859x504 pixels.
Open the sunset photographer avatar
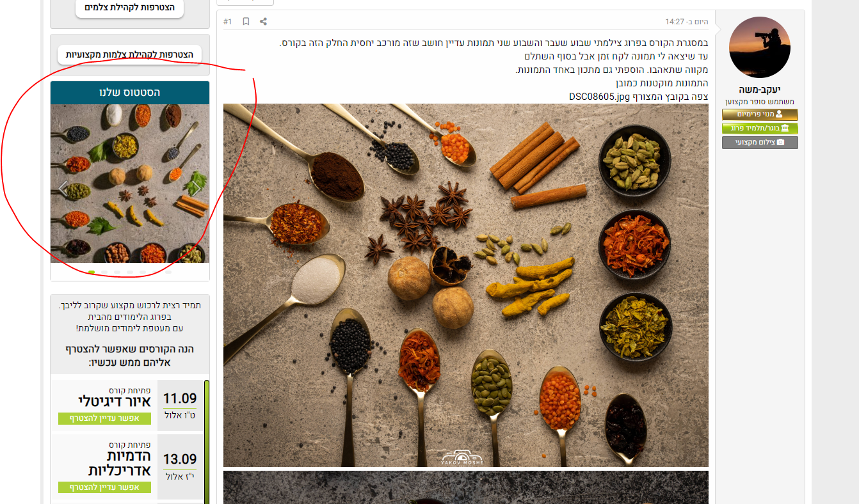(x=760, y=47)
